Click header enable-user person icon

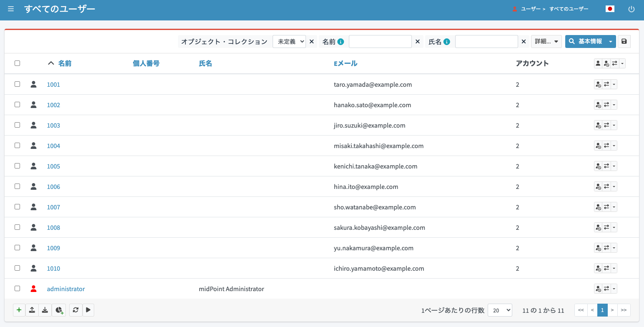pos(598,63)
